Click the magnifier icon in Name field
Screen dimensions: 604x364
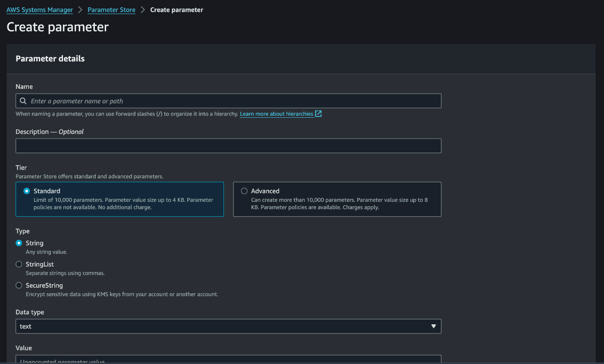tap(23, 101)
